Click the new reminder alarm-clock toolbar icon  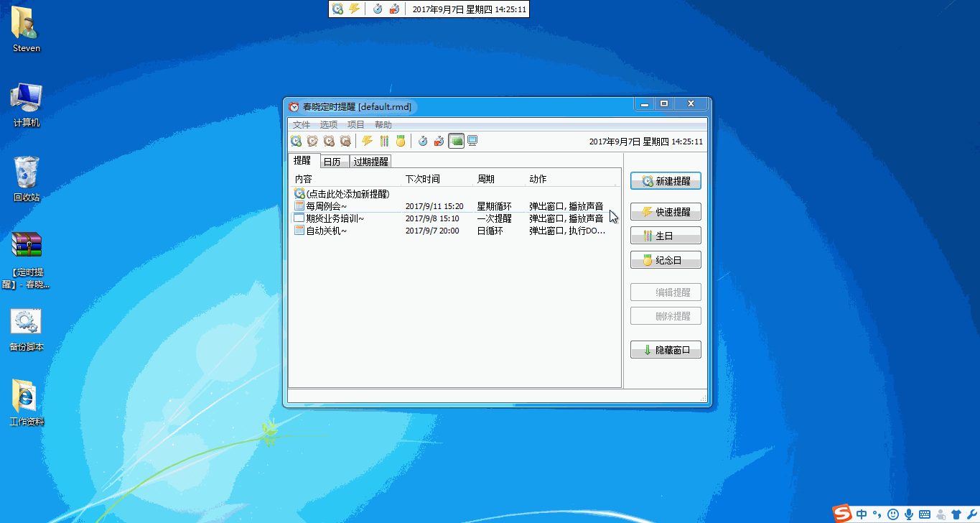[296, 141]
